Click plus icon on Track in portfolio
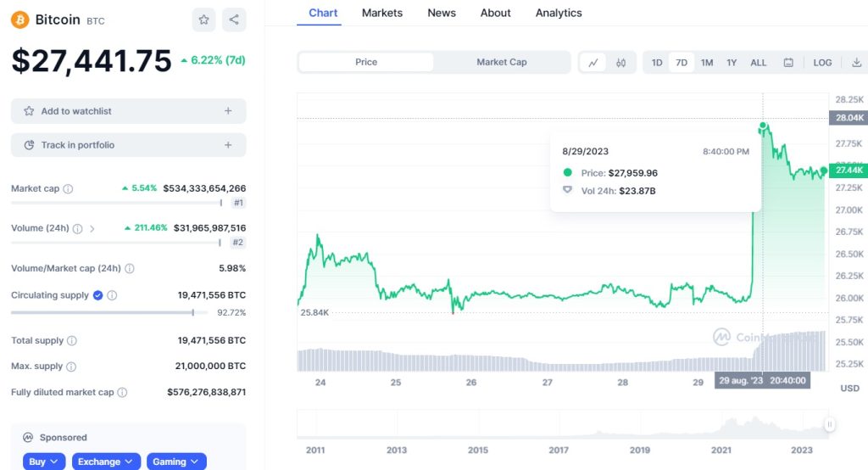This screenshot has width=868, height=470. [228, 145]
